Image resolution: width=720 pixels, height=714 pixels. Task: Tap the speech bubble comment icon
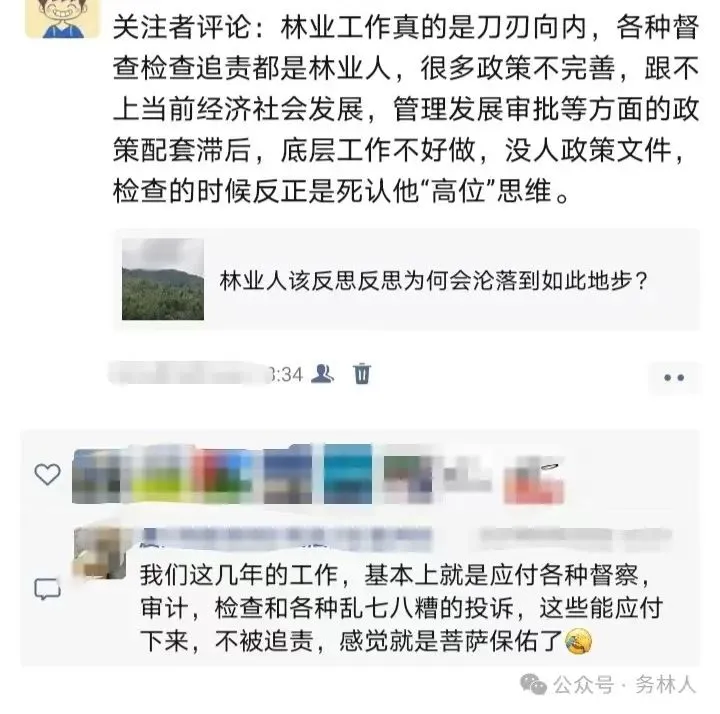48,589
